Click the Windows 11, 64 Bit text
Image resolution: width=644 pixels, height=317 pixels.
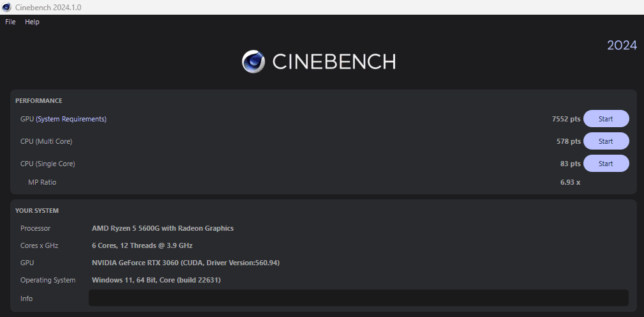click(156, 280)
